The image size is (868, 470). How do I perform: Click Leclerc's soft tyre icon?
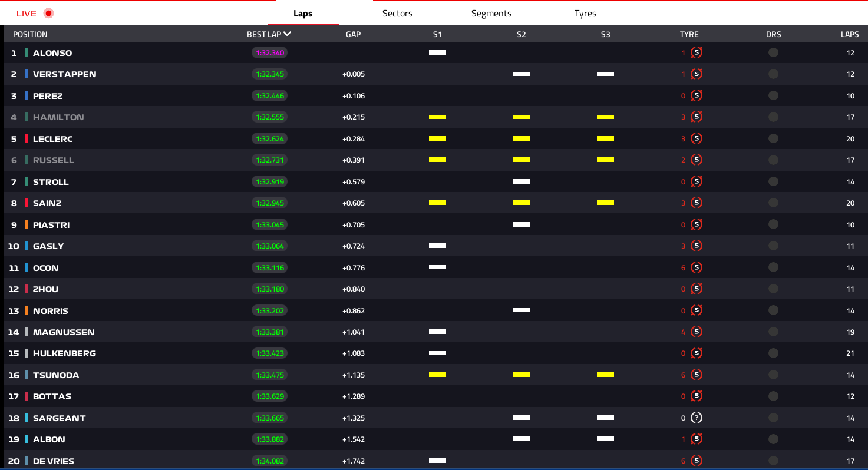[x=697, y=138]
